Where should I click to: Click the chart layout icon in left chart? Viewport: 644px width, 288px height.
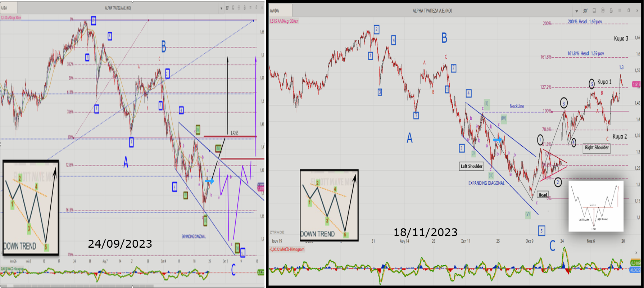click(x=233, y=8)
